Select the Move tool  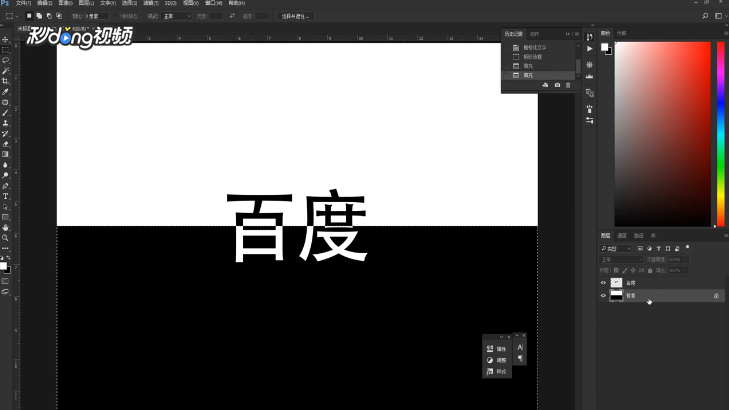tap(6, 40)
